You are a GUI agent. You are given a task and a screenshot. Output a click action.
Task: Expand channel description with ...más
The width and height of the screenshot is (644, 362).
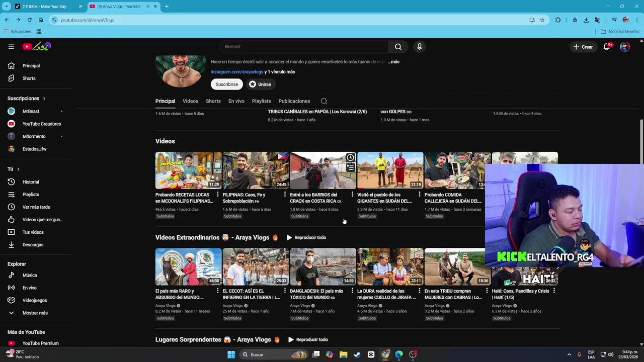point(393,62)
